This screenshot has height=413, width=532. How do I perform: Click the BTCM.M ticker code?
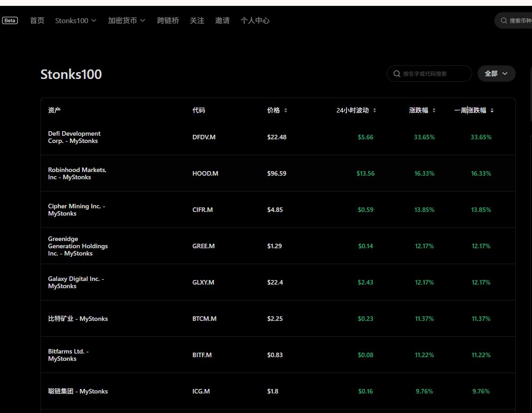point(204,319)
